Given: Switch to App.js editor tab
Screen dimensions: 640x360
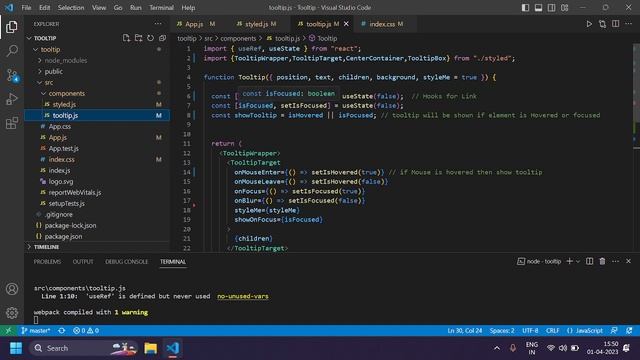Looking at the screenshot, I should point(194,24).
